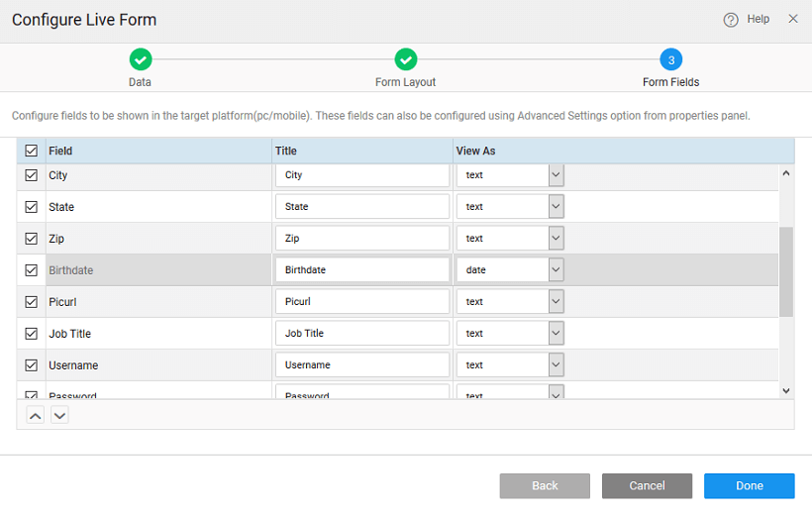Viewport: 812px width, 515px height.
Task: Click the Form Fields step 3 circle
Action: coord(670,59)
